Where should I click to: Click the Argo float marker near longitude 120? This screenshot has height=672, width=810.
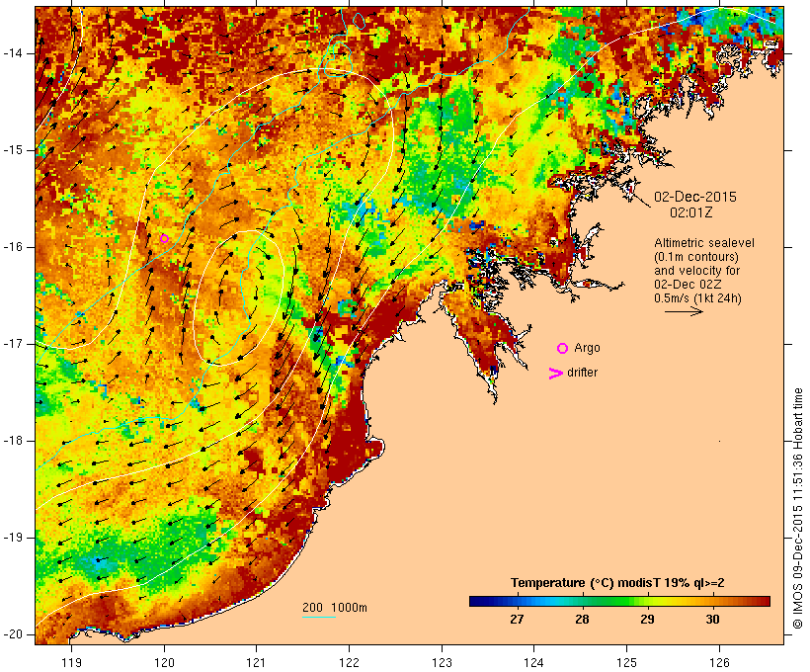tap(164, 238)
